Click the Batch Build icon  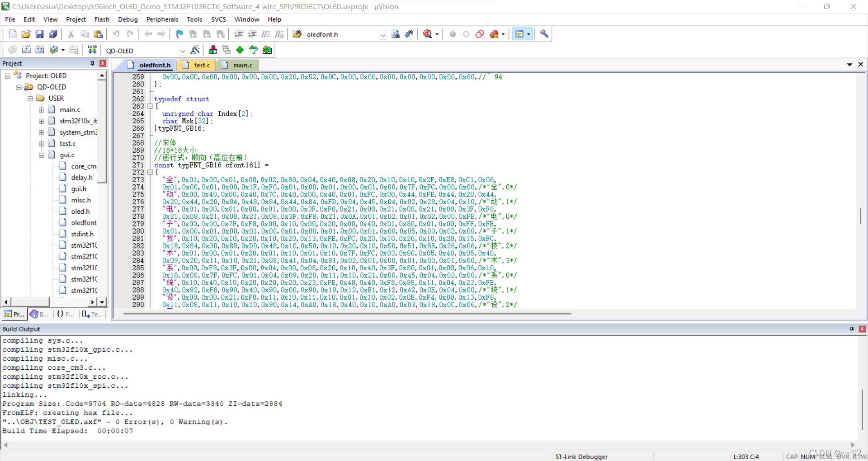(54, 50)
